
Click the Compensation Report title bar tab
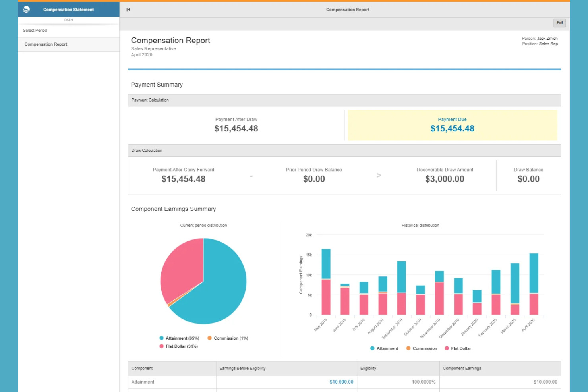coord(348,9)
